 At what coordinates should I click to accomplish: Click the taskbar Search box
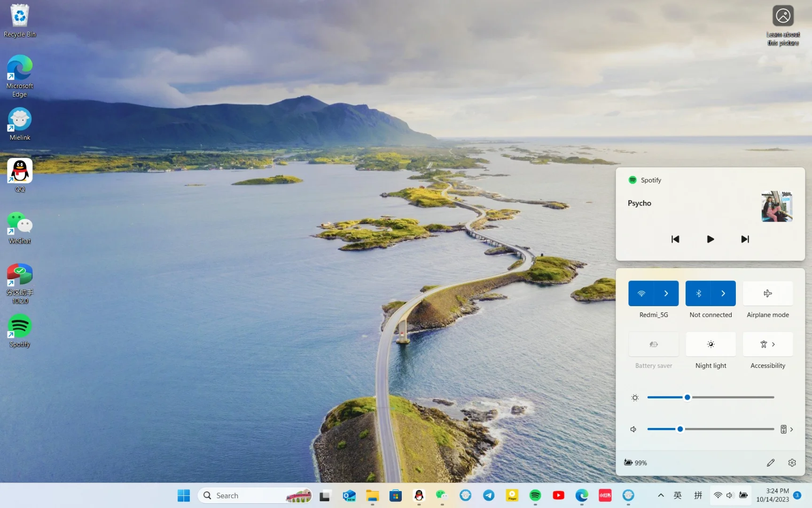coord(255,495)
